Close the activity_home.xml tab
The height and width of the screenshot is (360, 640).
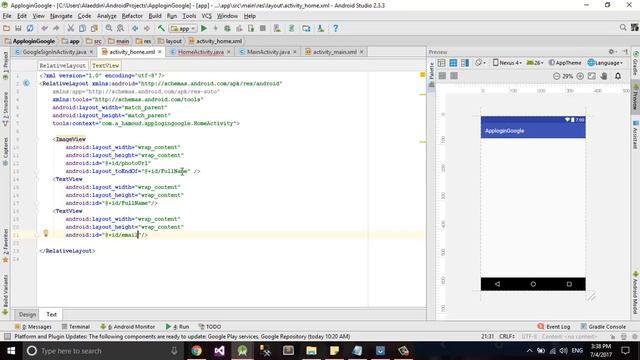pos(160,52)
